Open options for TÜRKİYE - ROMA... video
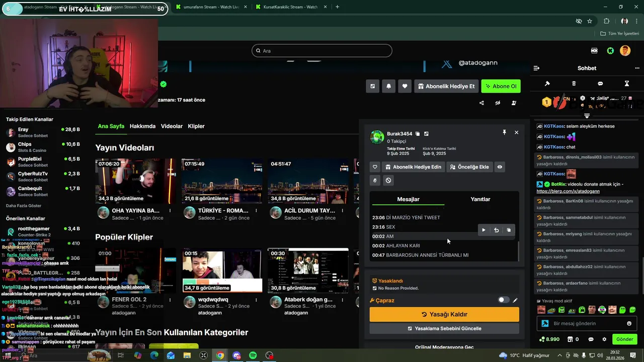Image resolution: width=644 pixels, height=362 pixels. click(x=256, y=211)
